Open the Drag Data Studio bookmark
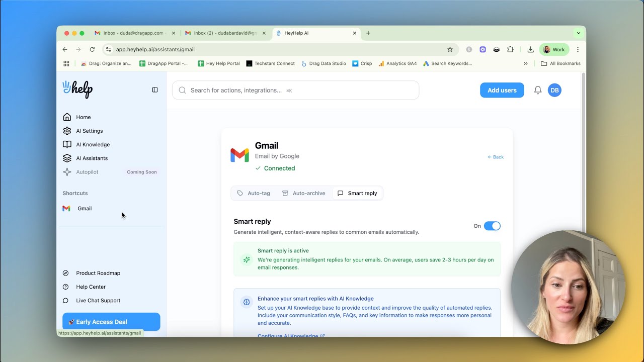Screen dimensions: 644x362 pyautogui.click(x=324, y=63)
